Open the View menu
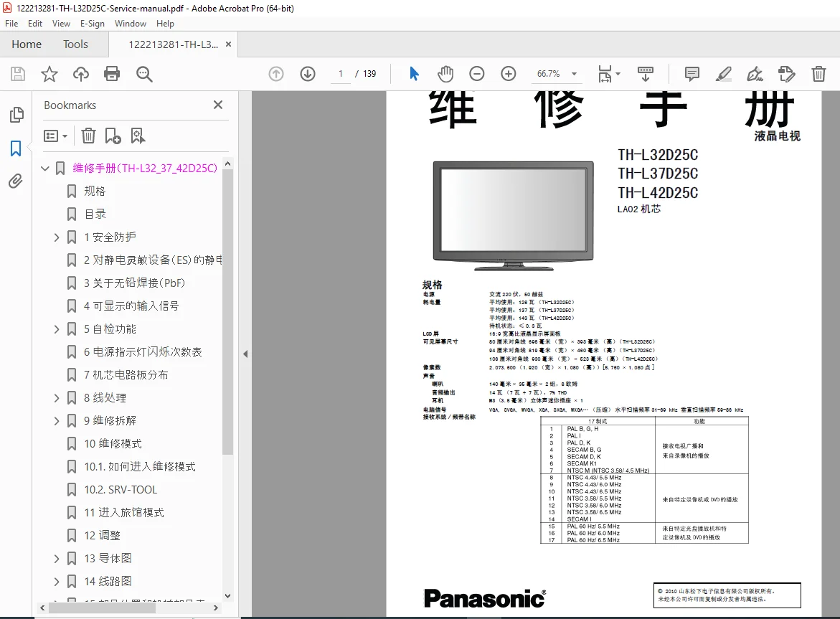Screen dimensions: 840x619 pyautogui.click(x=61, y=24)
